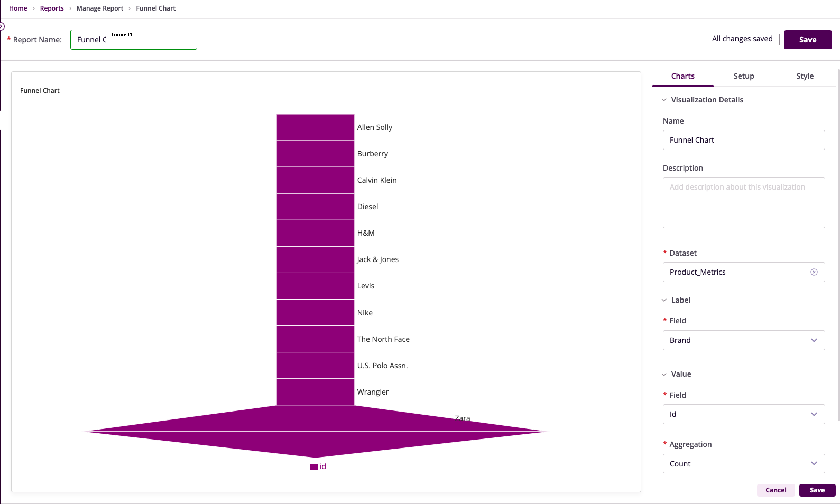The image size is (840, 504).
Task: Switch to the Style tab
Action: pyautogui.click(x=805, y=76)
